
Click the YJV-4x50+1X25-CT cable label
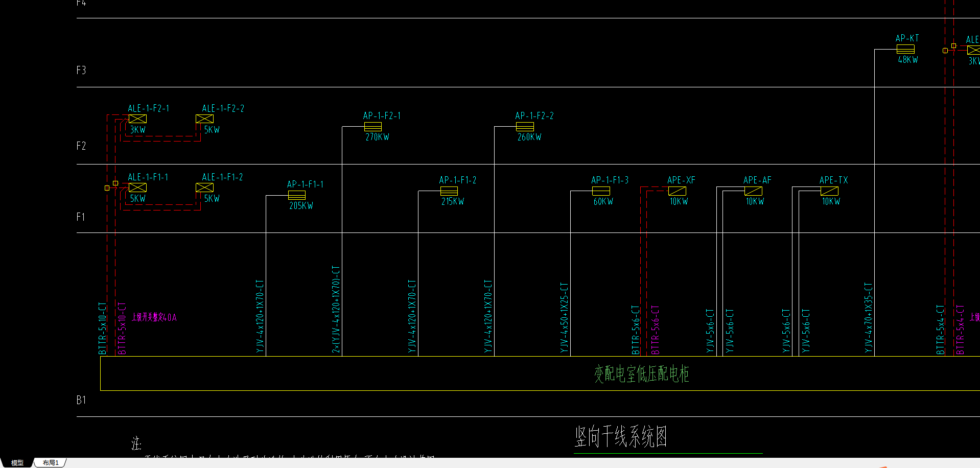pyautogui.click(x=564, y=318)
